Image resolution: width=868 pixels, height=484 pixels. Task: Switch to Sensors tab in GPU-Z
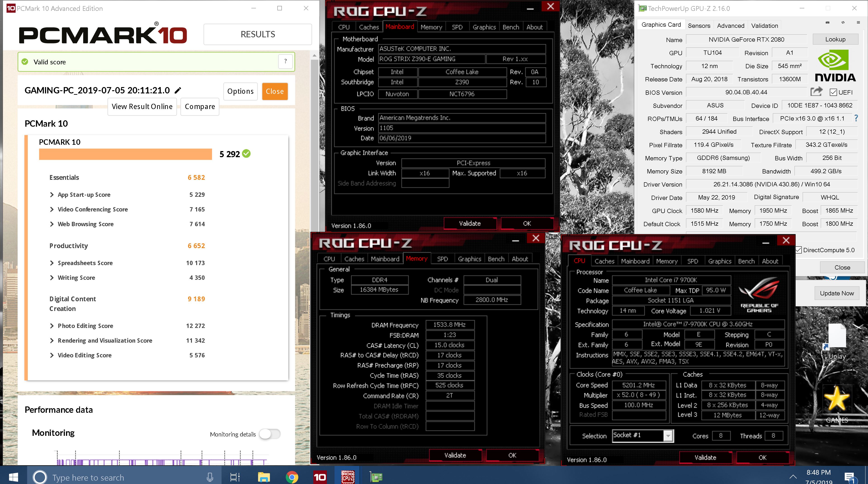coord(699,26)
